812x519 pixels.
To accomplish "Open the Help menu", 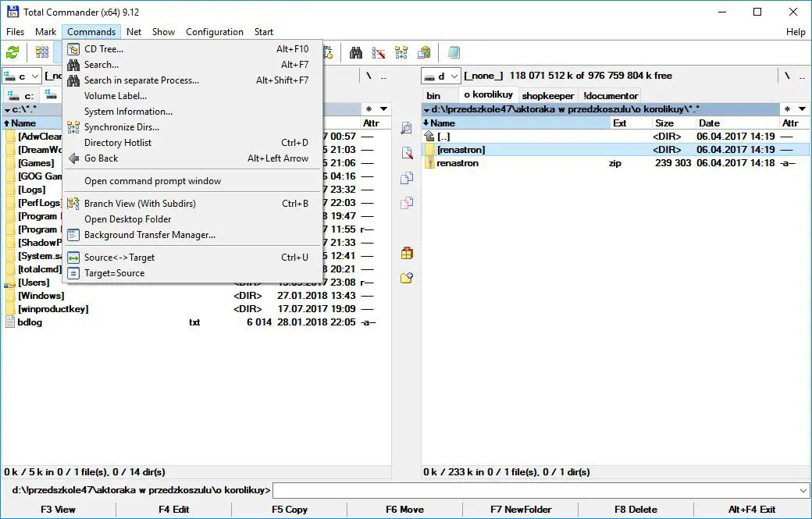I will coord(796,32).
